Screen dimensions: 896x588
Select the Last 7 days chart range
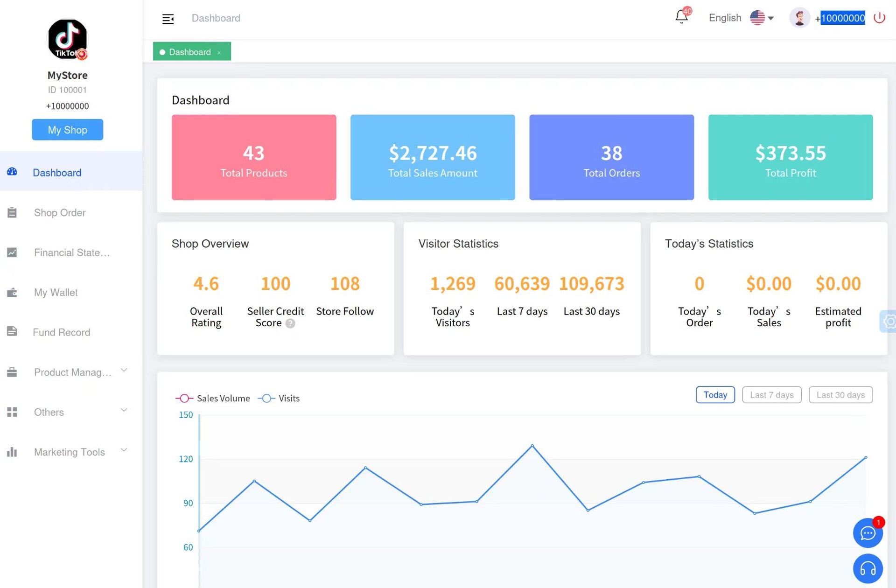[x=771, y=395]
